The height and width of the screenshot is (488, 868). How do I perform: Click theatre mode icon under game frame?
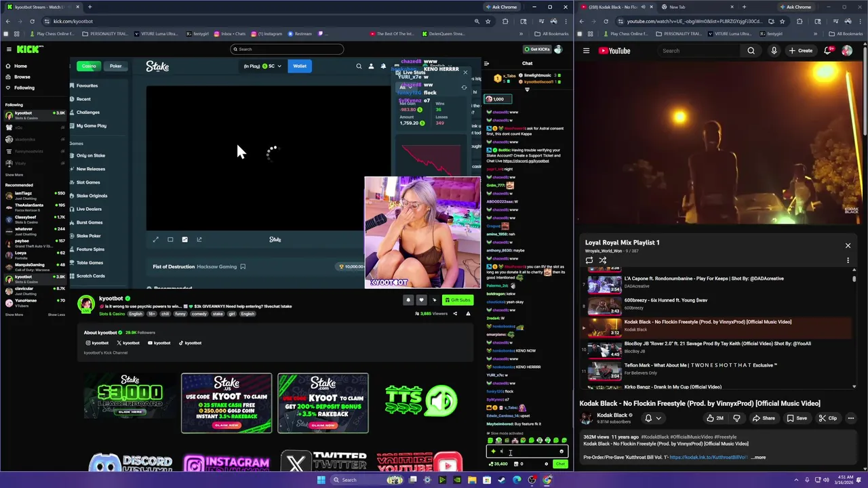click(170, 239)
